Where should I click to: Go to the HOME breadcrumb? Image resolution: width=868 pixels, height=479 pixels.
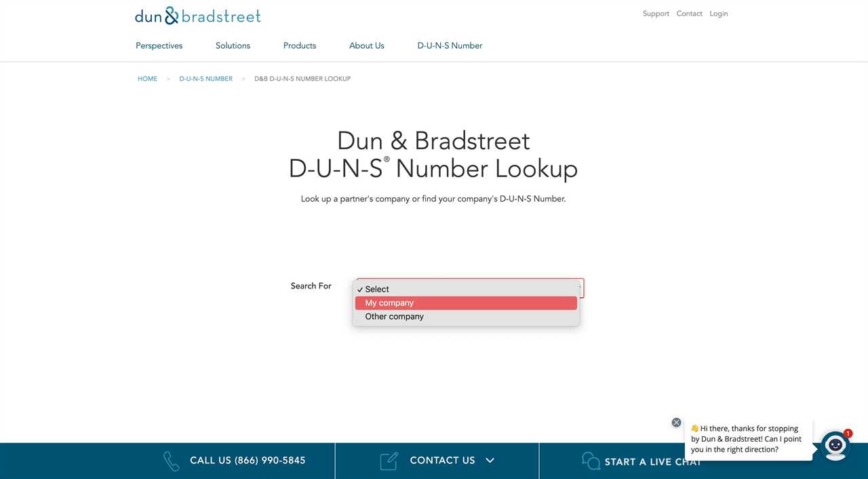(147, 79)
